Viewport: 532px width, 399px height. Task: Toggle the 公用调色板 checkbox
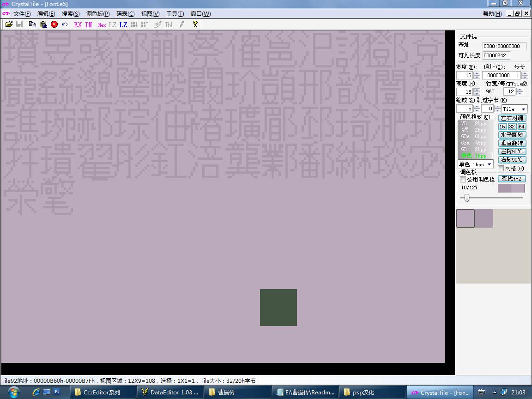(463, 179)
